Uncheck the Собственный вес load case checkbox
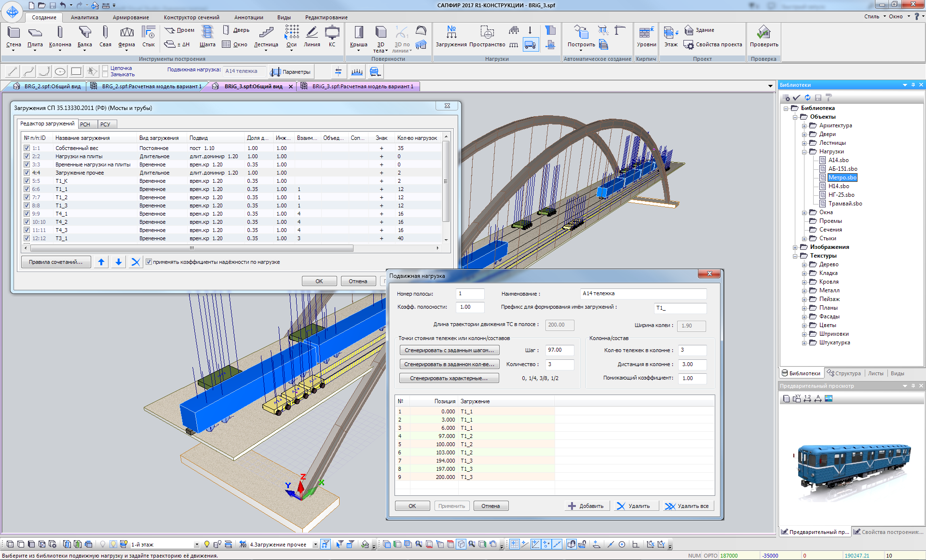Viewport: 926px width, 560px height. tap(27, 148)
